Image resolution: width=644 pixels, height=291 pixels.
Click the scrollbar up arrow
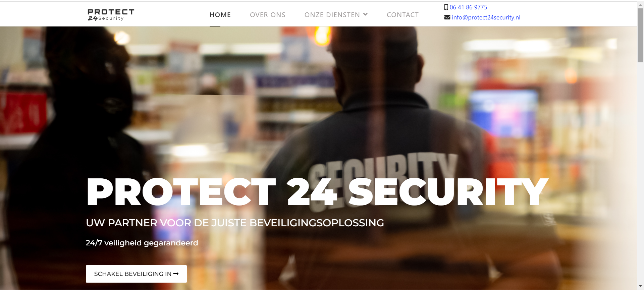(640, 5)
